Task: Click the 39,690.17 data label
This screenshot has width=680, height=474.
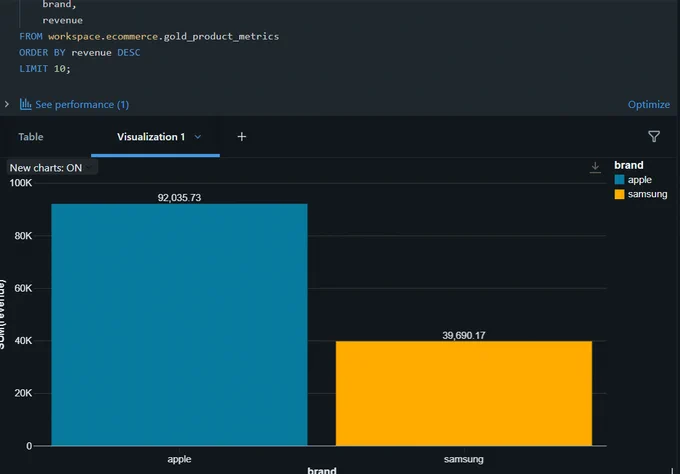Action: coord(464,335)
